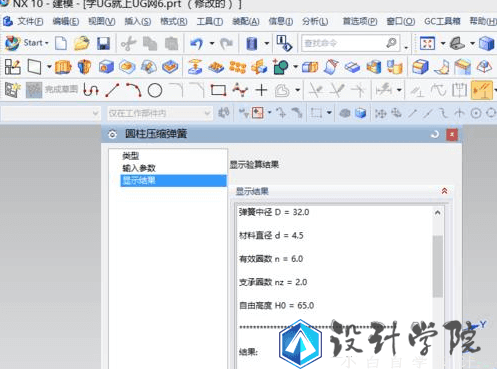Click the Pattern Feature icon
Screen dimensions: 498x369
(x=238, y=67)
